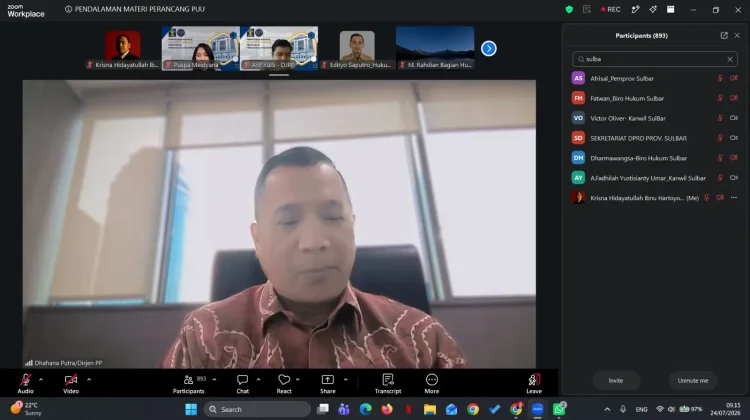Click camera-off icon for Dharmawangsa-Biro Hukum Sulbar
The image size is (750, 420).
(x=734, y=158)
